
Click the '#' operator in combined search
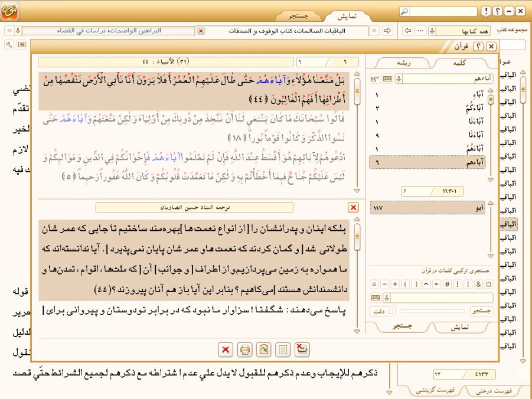pyautogui.click(x=448, y=283)
